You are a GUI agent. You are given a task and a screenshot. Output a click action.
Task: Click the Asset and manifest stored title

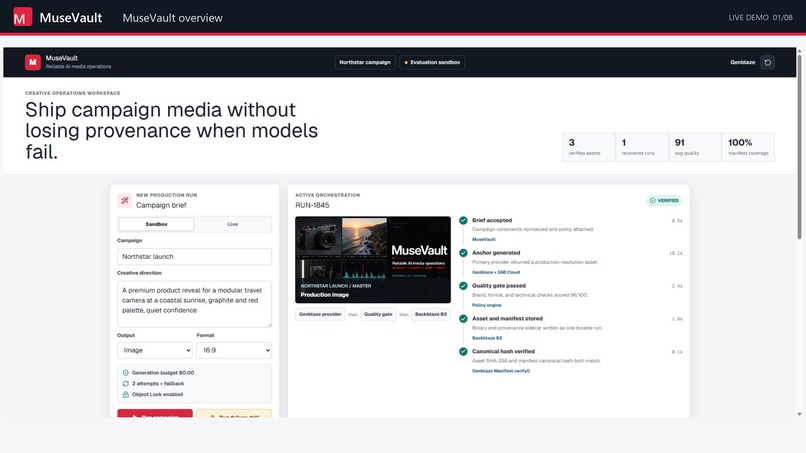coord(507,319)
